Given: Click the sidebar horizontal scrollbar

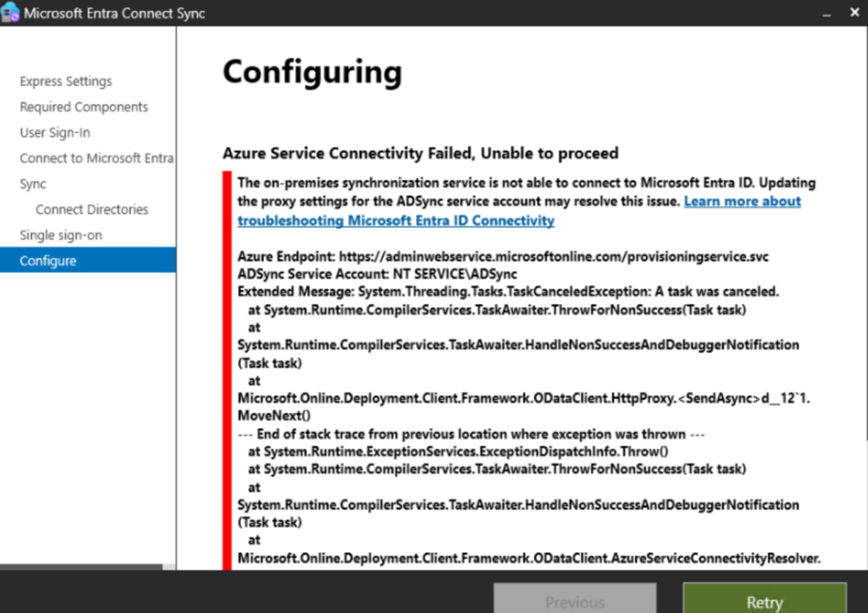Looking at the screenshot, I should [81, 567].
